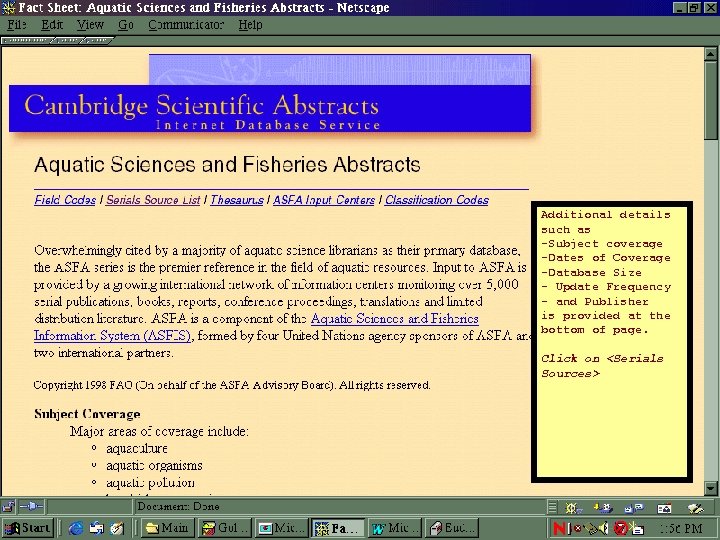Open the Communicator menu
The image size is (720, 540).
(x=186, y=24)
